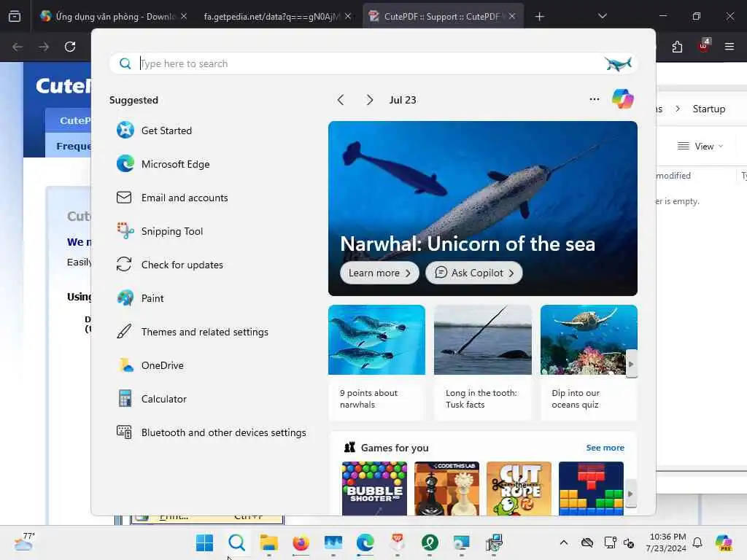Open Dip into our oceans quiz card
The image size is (747, 560).
pyautogui.click(x=589, y=363)
